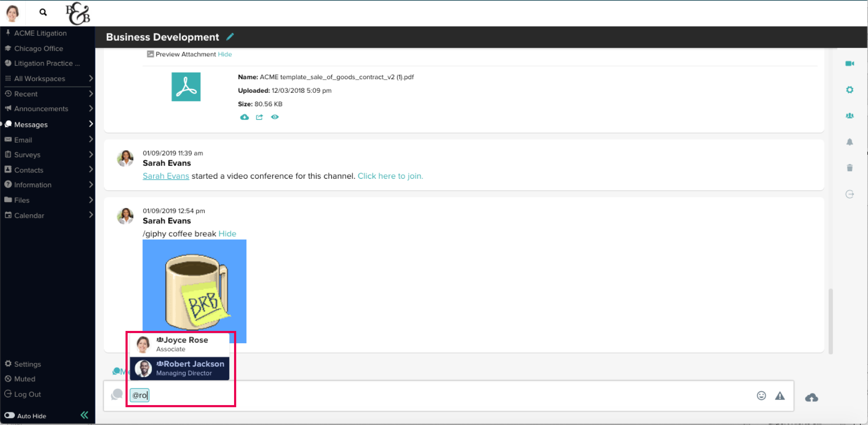868x425 pixels.
Task: Click the message list scrollbar
Action: [831, 321]
